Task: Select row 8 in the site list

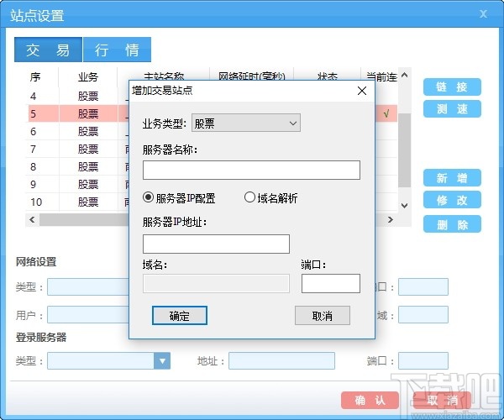Action: [77, 167]
